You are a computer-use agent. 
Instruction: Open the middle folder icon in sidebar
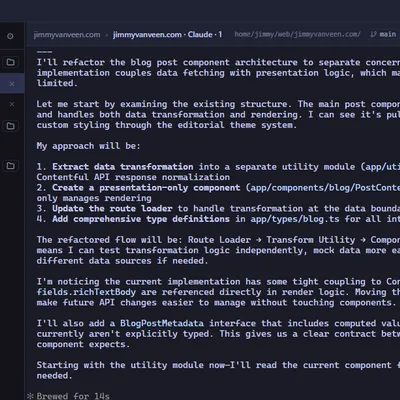10,126
